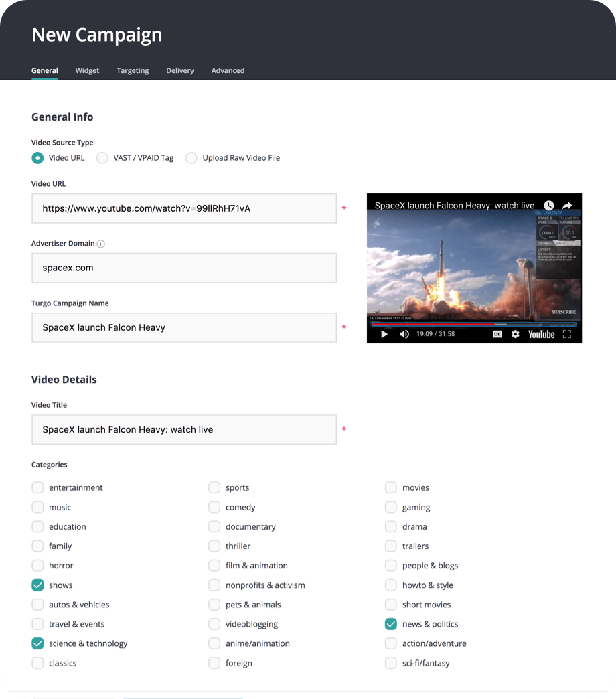Click the YouTube logo in player

click(541, 334)
